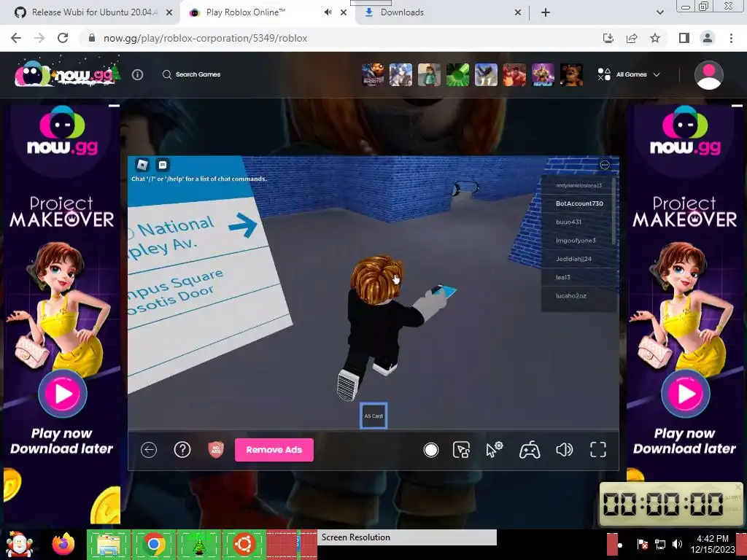Minimize the right ad banner

coord(737,106)
